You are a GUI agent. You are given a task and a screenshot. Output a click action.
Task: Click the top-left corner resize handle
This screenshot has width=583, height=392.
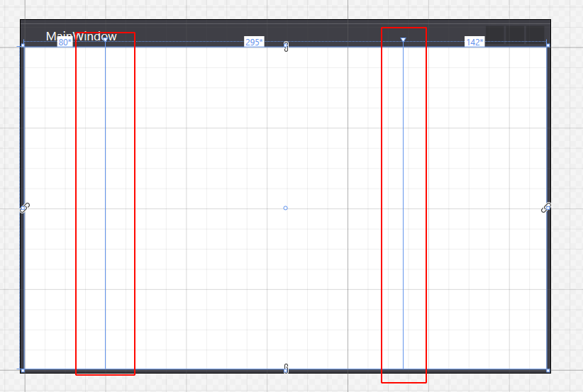coord(23,45)
